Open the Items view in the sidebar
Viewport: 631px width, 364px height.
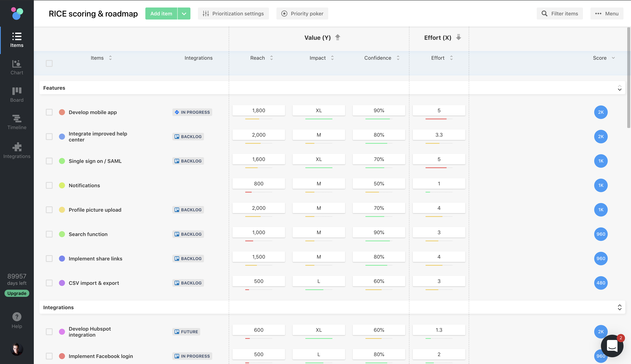(17, 40)
